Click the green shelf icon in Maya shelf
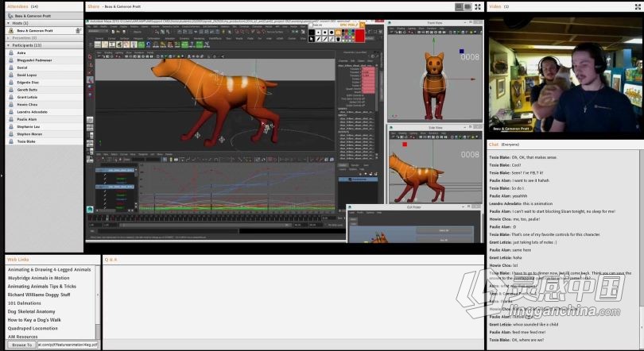Image resolution: width=644 pixels, height=351 pixels. pyautogui.click(x=142, y=44)
